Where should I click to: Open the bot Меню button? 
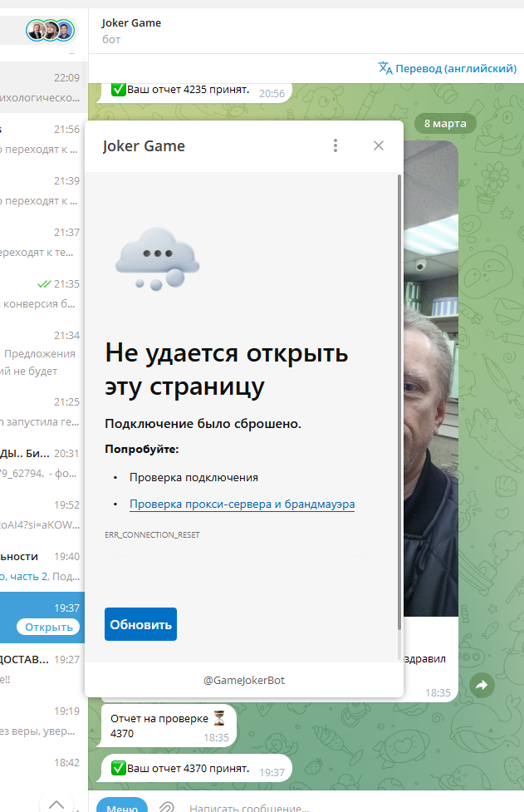[x=122, y=806]
